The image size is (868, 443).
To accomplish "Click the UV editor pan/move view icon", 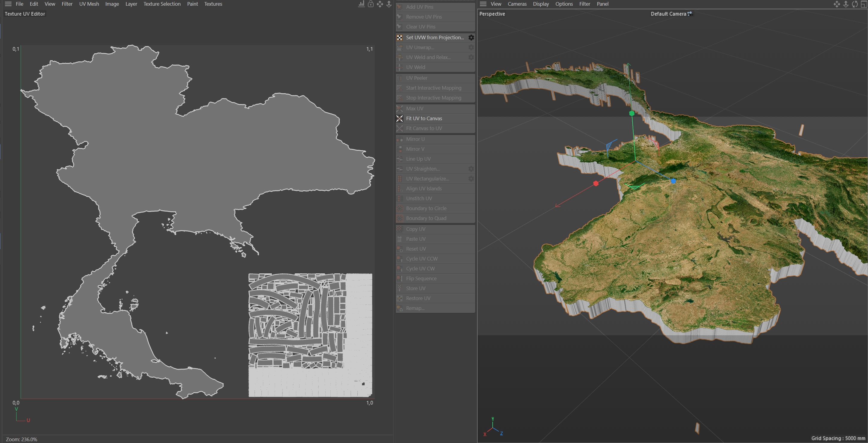I will [x=380, y=4].
